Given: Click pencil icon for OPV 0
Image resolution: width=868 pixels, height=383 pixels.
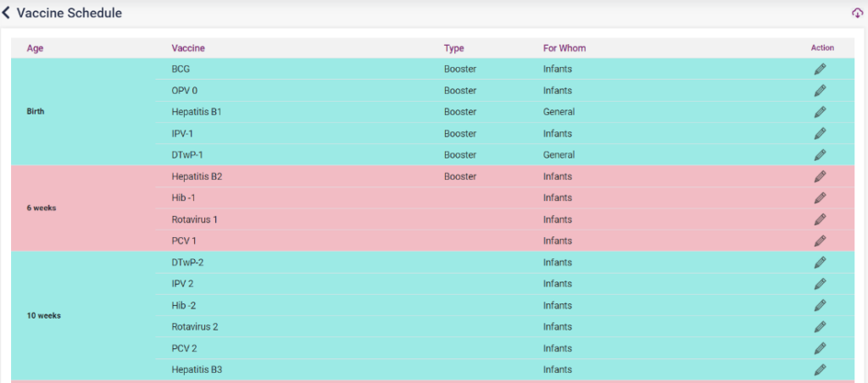Looking at the screenshot, I should [x=820, y=91].
